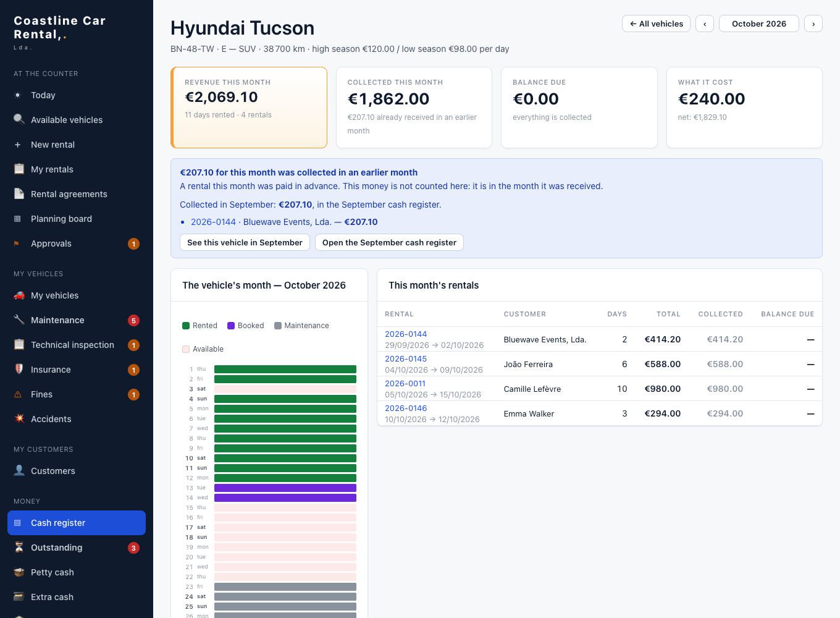Screen dimensions: 840x618
Task: Open rental 2026-0146 for Emma Walker
Action: point(406,408)
